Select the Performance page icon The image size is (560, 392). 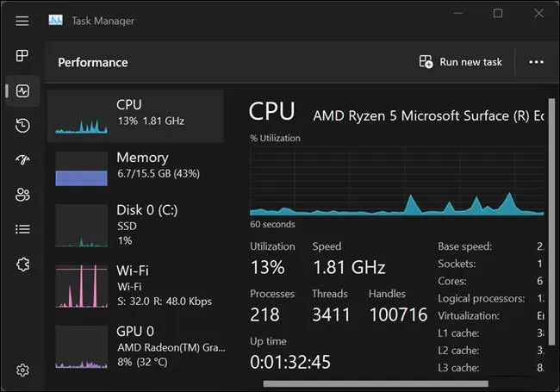(22, 90)
